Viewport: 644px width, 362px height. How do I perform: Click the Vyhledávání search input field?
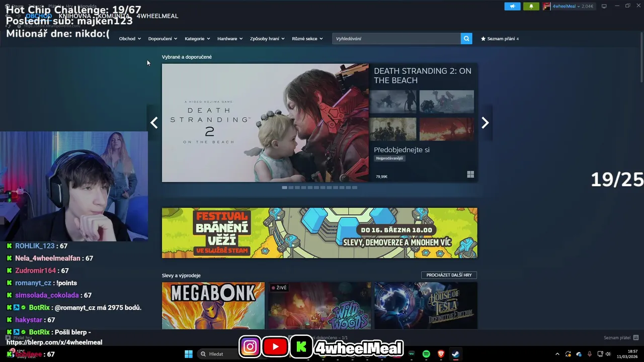point(396,39)
